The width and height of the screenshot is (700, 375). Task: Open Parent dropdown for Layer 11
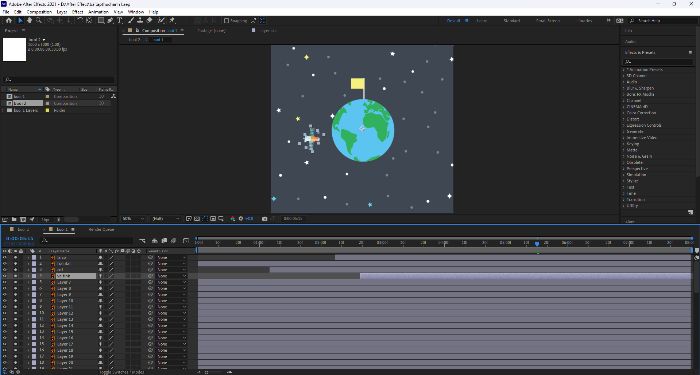pyautogui.click(x=172, y=307)
